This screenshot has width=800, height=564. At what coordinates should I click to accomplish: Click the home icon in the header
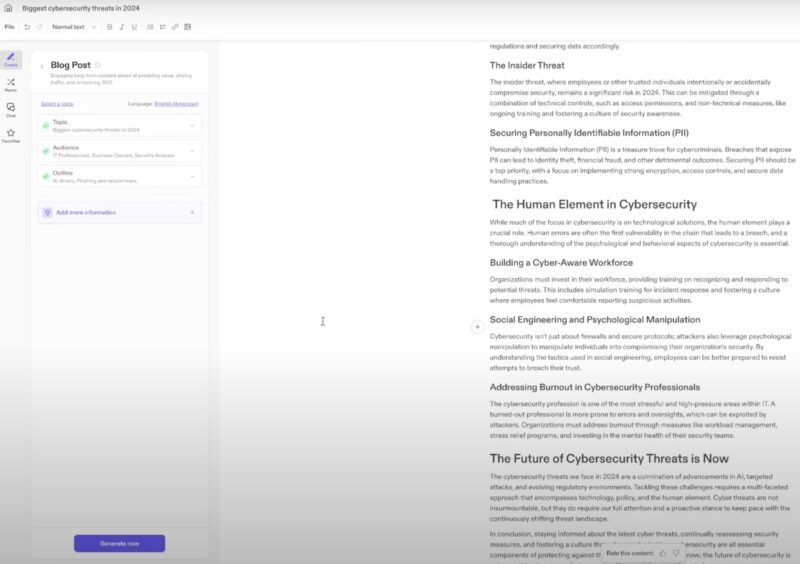click(x=9, y=8)
